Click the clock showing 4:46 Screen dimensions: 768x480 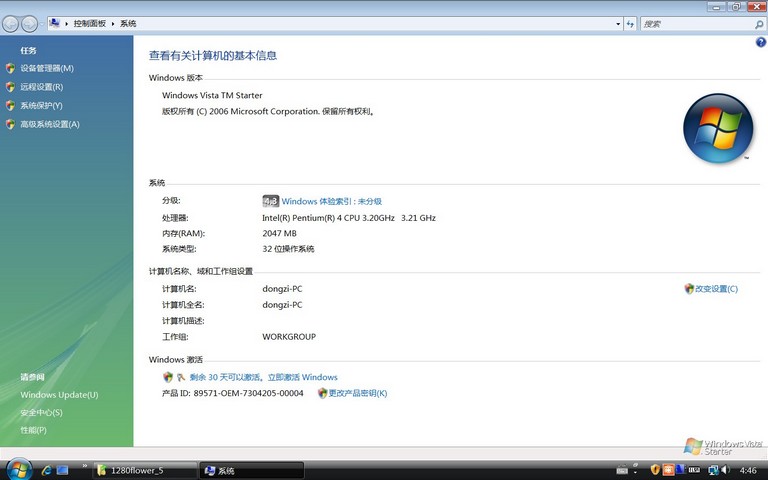click(748, 470)
